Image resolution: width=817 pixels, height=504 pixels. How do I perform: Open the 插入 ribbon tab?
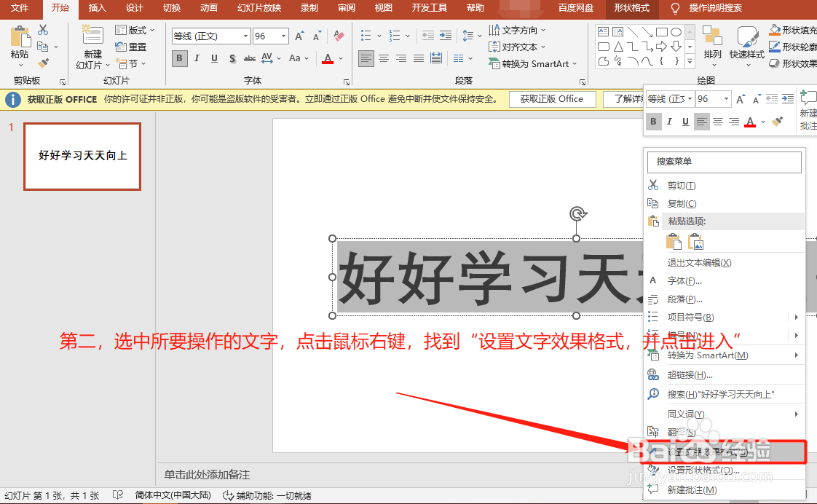coord(97,8)
